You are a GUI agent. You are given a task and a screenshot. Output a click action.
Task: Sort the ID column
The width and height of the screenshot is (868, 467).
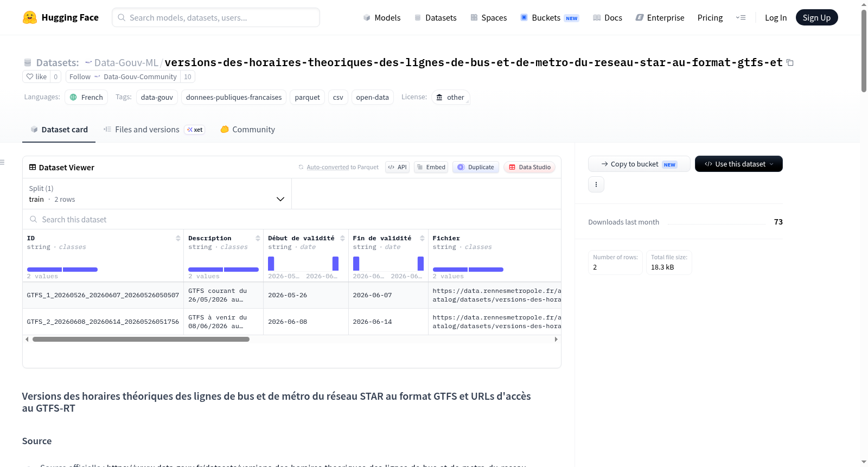pyautogui.click(x=178, y=238)
